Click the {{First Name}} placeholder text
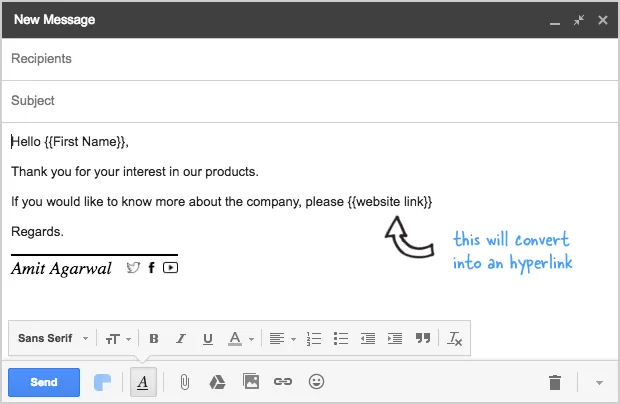 point(85,142)
